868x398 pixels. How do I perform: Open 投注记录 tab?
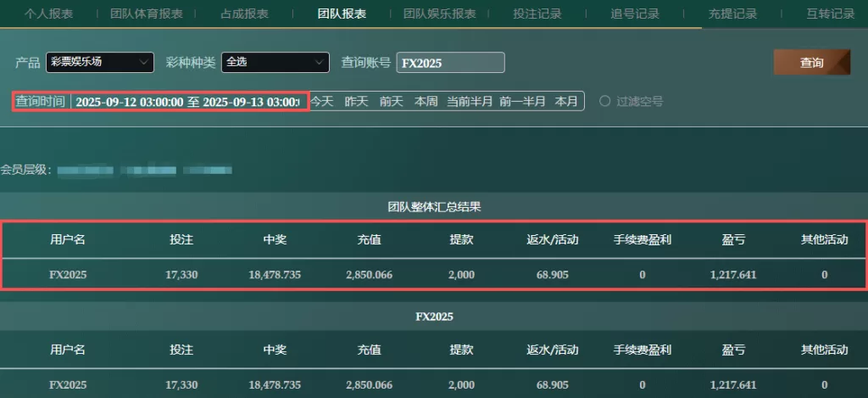pyautogui.click(x=537, y=14)
